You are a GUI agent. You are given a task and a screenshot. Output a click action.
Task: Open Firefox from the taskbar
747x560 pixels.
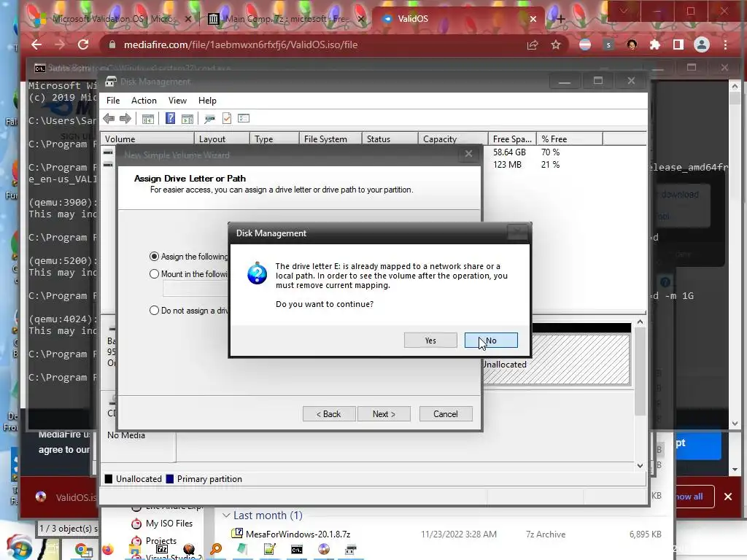click(x=108, y=550)
